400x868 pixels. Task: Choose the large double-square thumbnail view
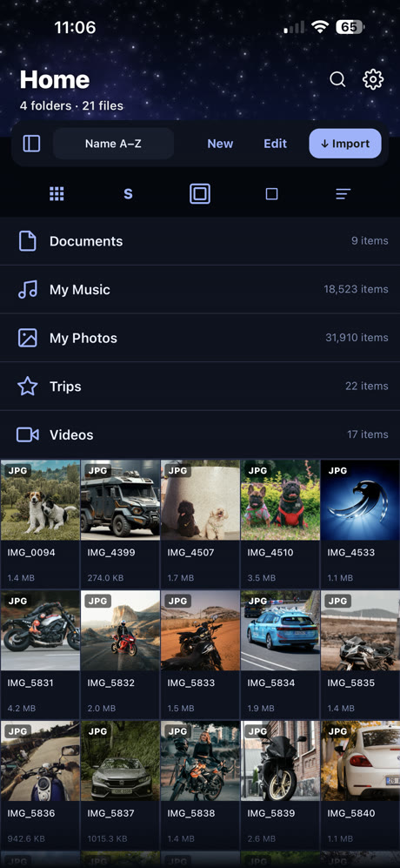click(200, 194)
